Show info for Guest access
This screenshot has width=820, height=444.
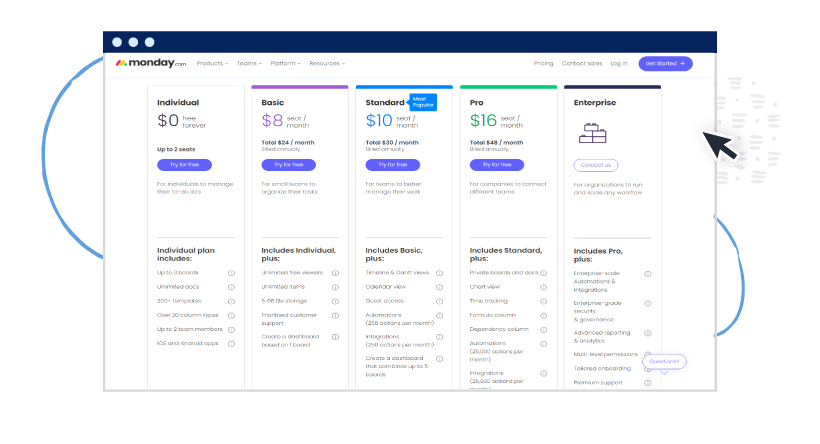point(439,301)
